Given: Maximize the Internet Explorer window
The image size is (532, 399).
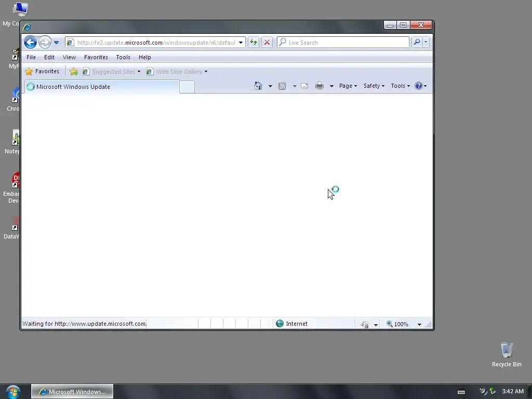Looking at the screenshot, I should tap(403, 25).
